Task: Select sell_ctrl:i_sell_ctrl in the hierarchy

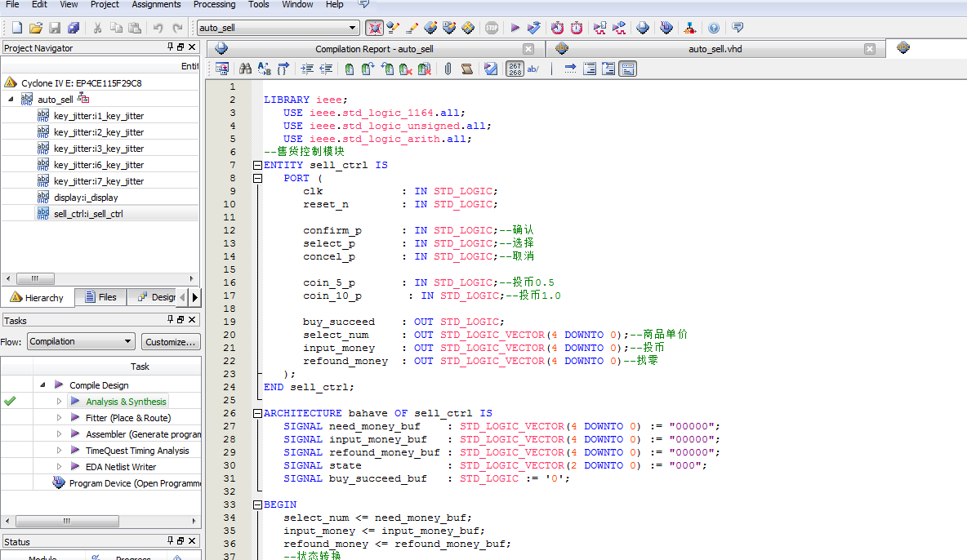Action: click(88, 214)
